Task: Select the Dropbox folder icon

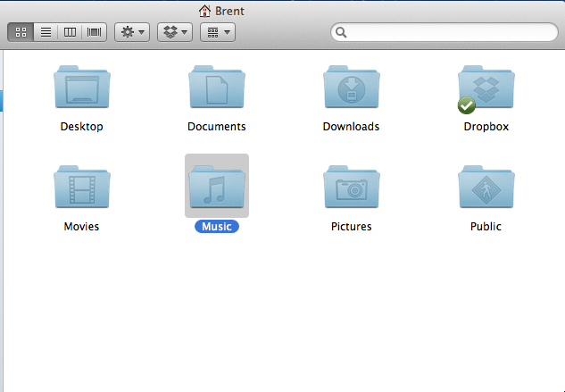Action: pyautogui.click(x=486, y=87)
